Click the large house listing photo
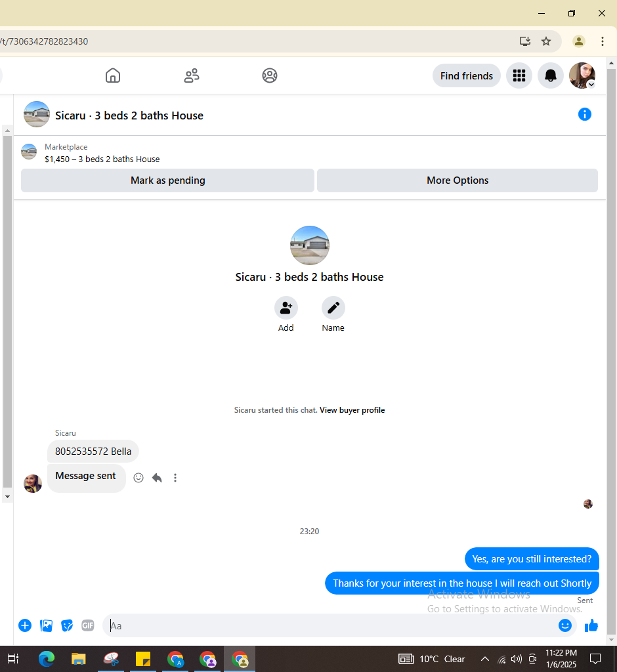 [310, 245]
